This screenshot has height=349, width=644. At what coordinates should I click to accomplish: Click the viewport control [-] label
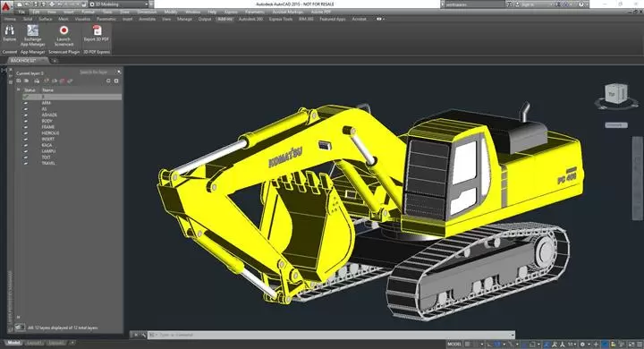click(4, 71)
